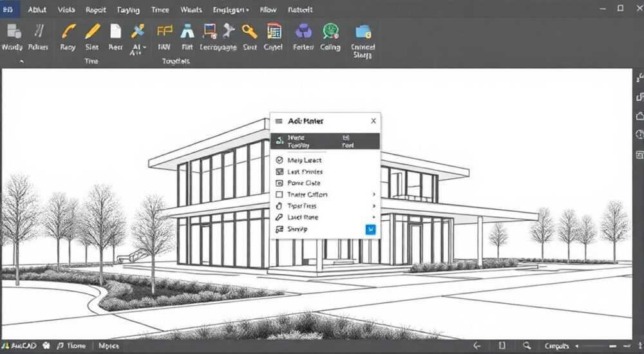Open the green globe Coling icon
This screenshot has height=354, width=644.
(x=330, y=31)
